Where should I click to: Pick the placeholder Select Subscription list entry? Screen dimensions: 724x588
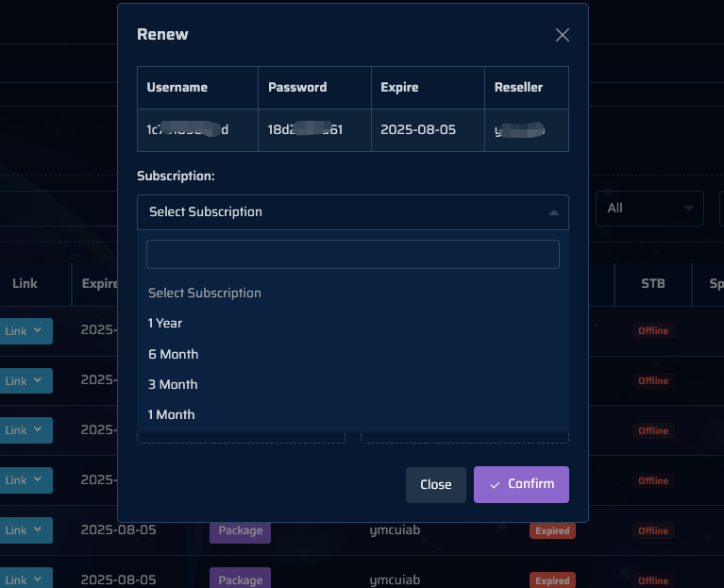[353, 294]
